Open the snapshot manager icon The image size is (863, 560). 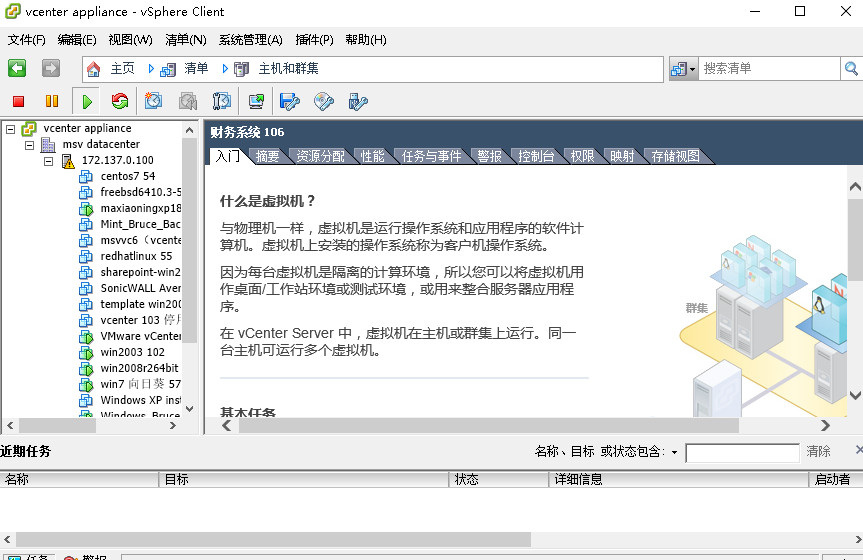point(222,101)
